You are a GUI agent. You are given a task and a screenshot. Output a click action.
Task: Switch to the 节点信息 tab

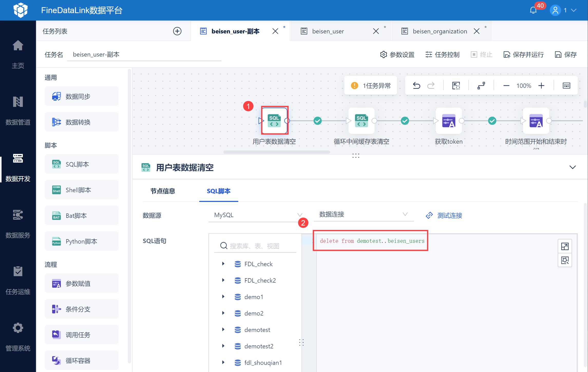coord(163,191)
